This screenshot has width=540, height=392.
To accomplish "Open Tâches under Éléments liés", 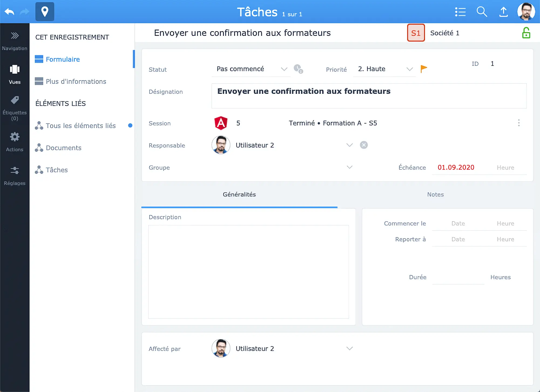I will click(57, 170).
